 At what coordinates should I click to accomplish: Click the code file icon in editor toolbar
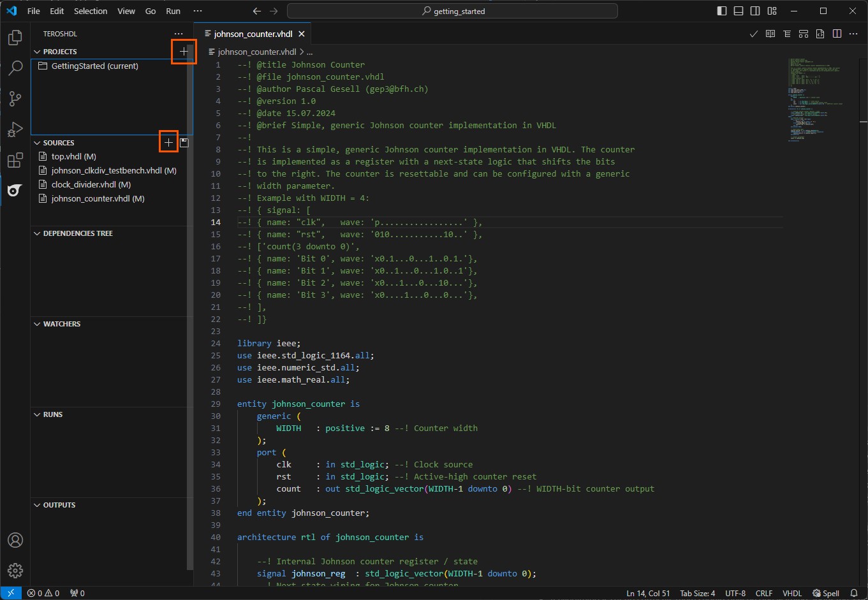(x=820, y=34)
